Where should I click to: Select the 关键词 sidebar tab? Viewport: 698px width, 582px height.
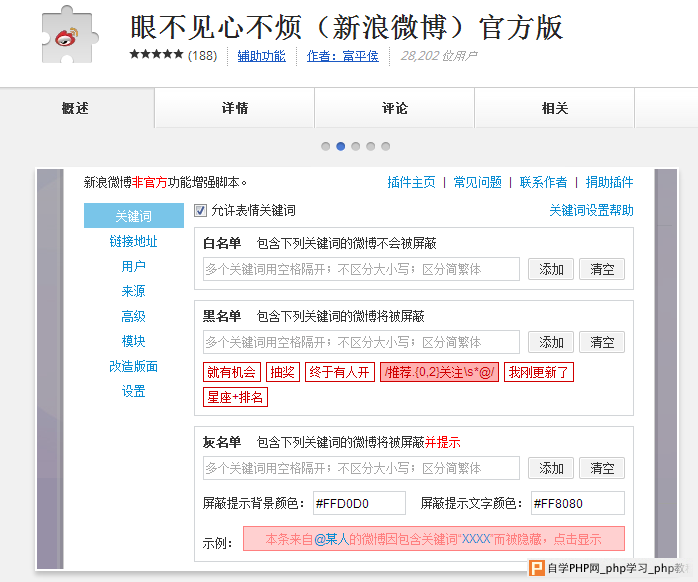134,216
